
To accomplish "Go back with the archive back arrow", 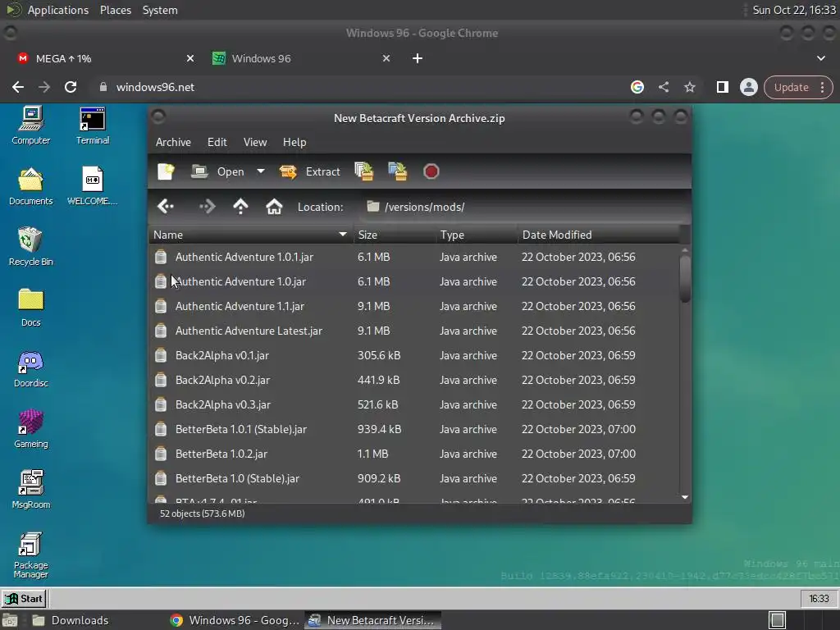I will [166, 206].
